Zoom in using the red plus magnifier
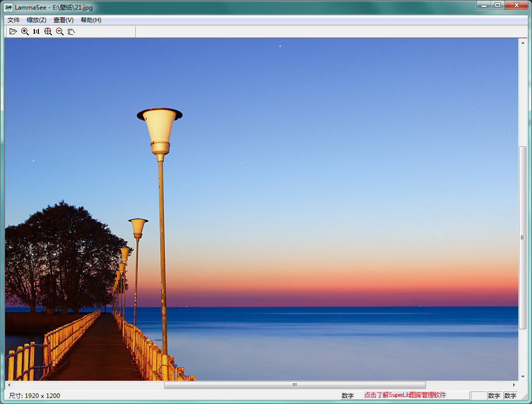532x404 pixels. coord(25,31)
